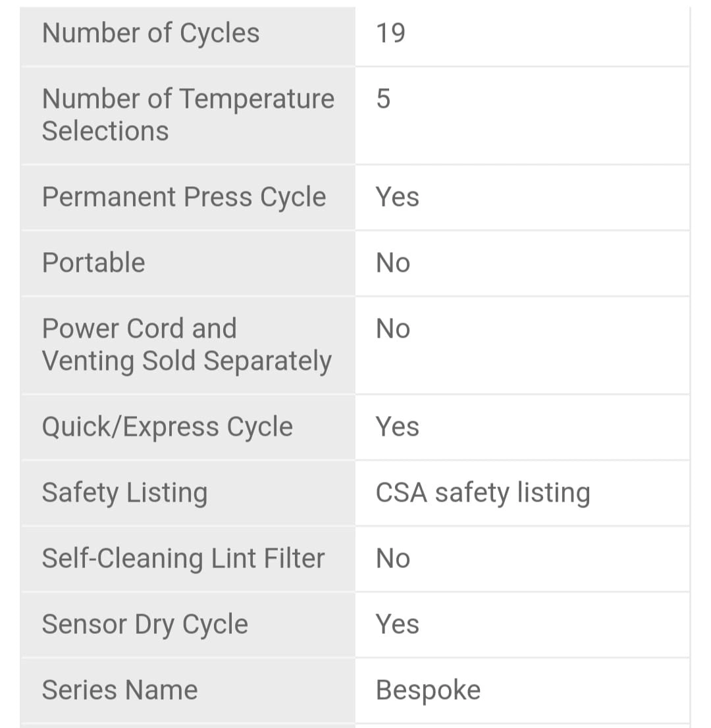711x728 pixels.
Task: Select the Self-Cleaning Lint Filter label
Action: point(183,558)
